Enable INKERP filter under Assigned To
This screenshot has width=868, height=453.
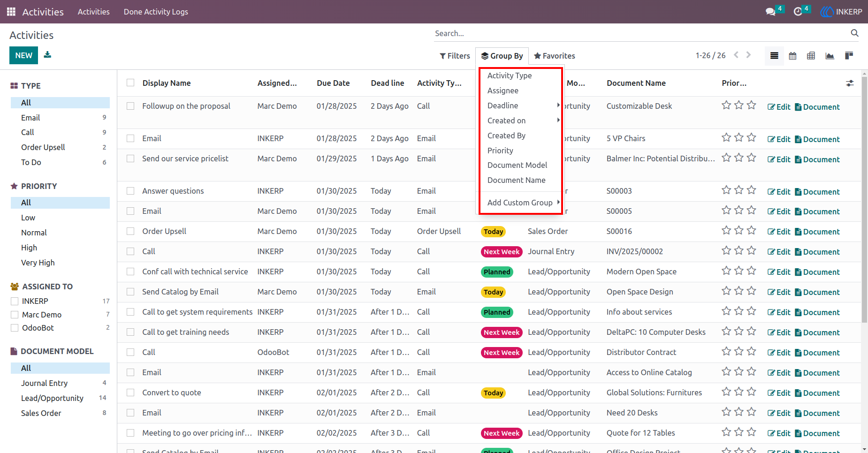[x=15, y=301]
